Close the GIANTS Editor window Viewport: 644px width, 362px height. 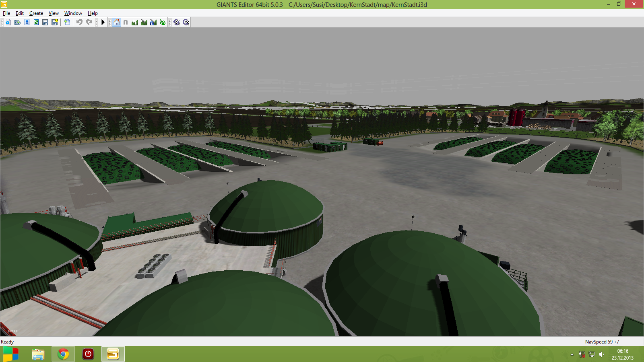[x=634, y=4]
